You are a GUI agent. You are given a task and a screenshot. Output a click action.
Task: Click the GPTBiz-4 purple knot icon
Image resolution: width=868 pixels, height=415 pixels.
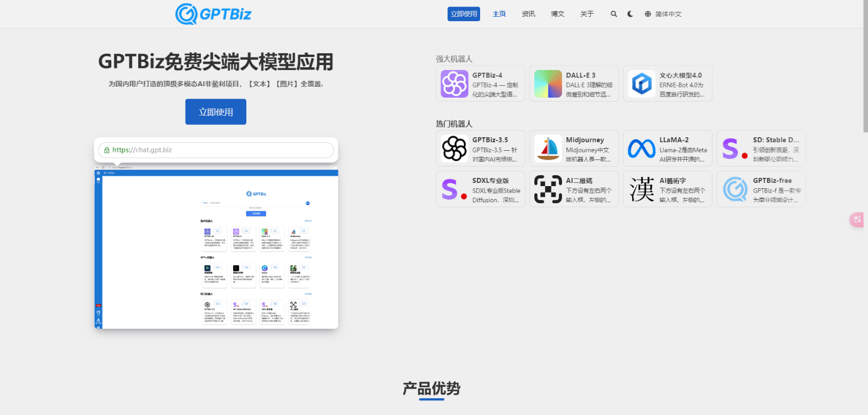[455, 84]
